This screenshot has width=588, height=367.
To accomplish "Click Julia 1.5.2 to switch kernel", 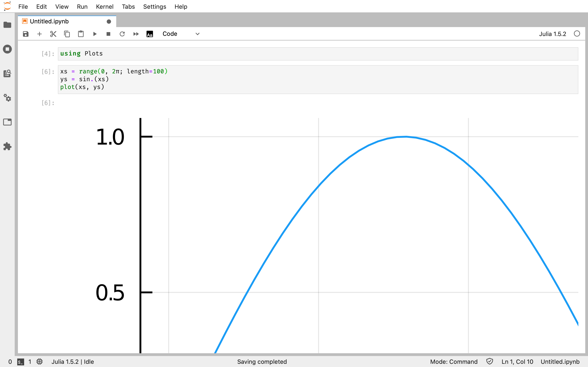I will click(553, 34).
